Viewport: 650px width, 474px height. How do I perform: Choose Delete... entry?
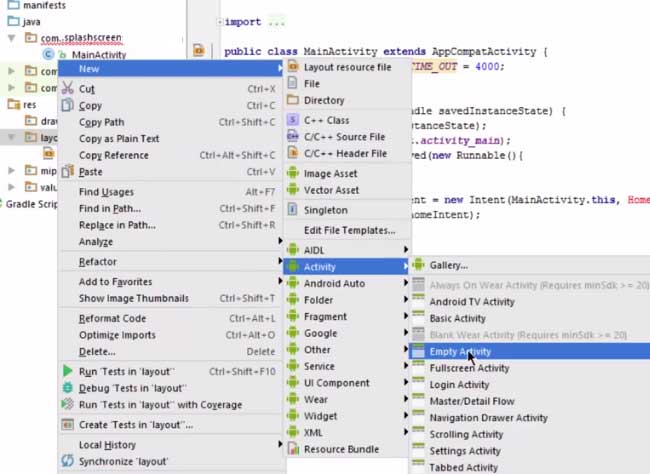pyautogui.click(x=172, y=351)
